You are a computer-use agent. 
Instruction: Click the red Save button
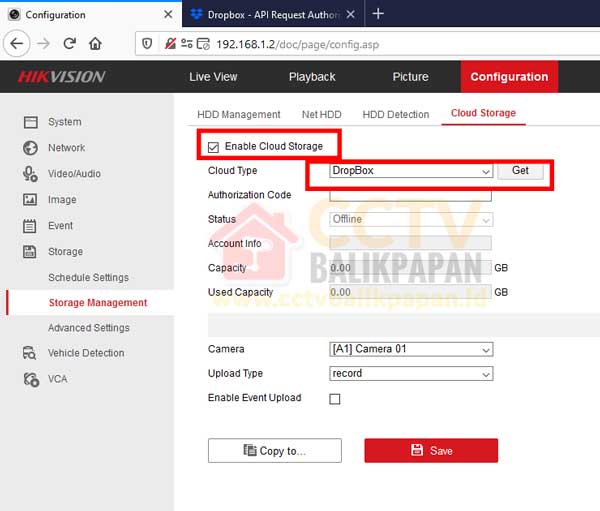pyautogui.click(x=431, y=451)
